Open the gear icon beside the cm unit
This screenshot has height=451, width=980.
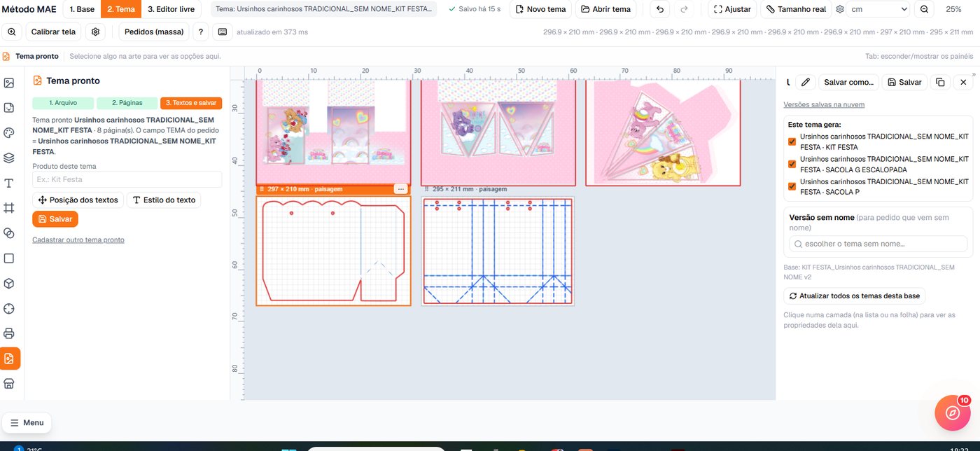pos(840,9)
